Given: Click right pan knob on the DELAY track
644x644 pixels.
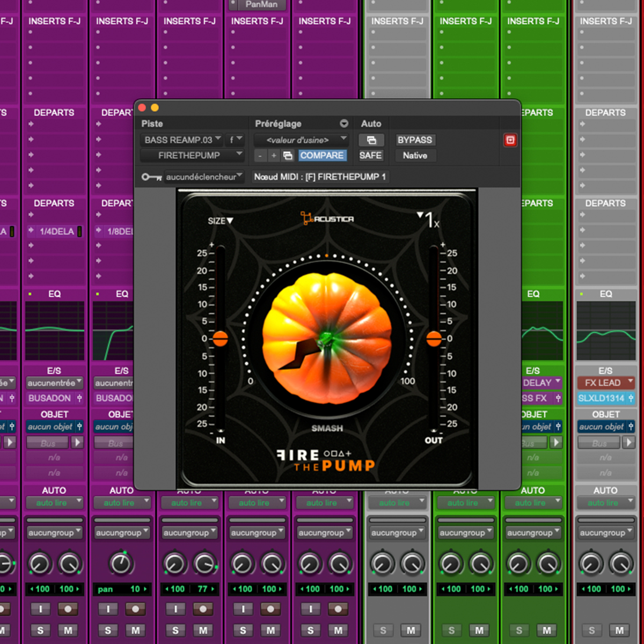Looking at the screenshot, I should tap(548, 563).
